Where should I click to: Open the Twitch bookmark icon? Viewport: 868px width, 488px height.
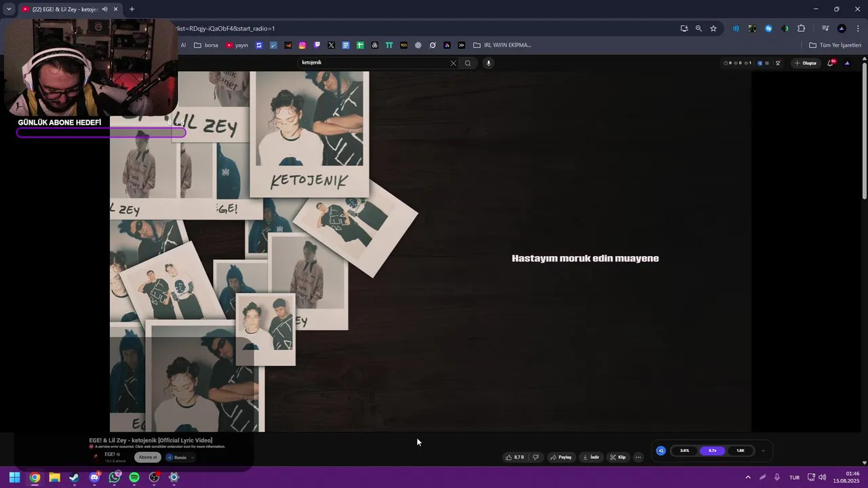317,45
